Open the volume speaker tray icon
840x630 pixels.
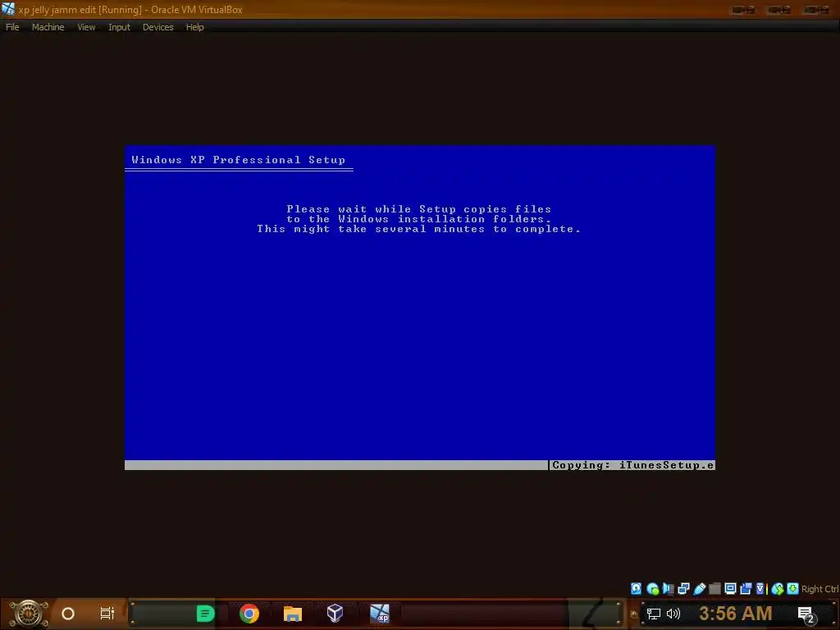673,614
